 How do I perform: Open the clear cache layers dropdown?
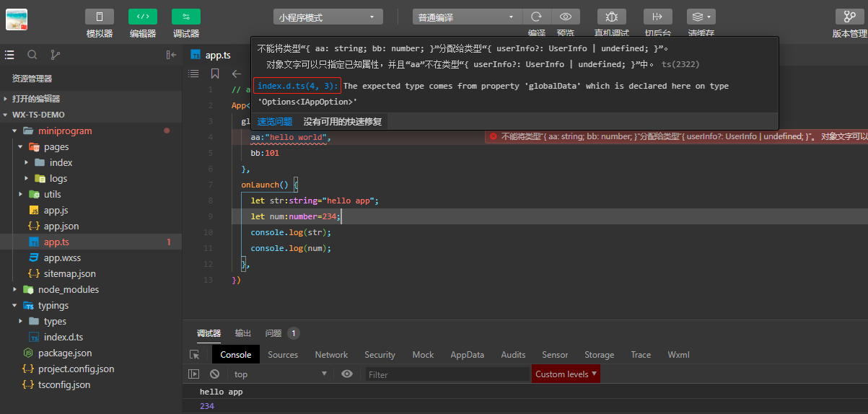tap(701, 17)
